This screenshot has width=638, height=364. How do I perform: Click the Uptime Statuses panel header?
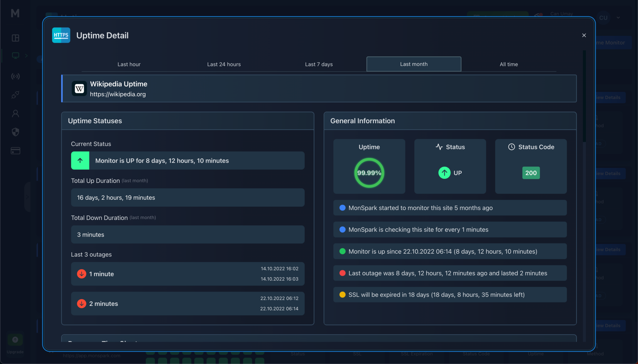point(188,121)
